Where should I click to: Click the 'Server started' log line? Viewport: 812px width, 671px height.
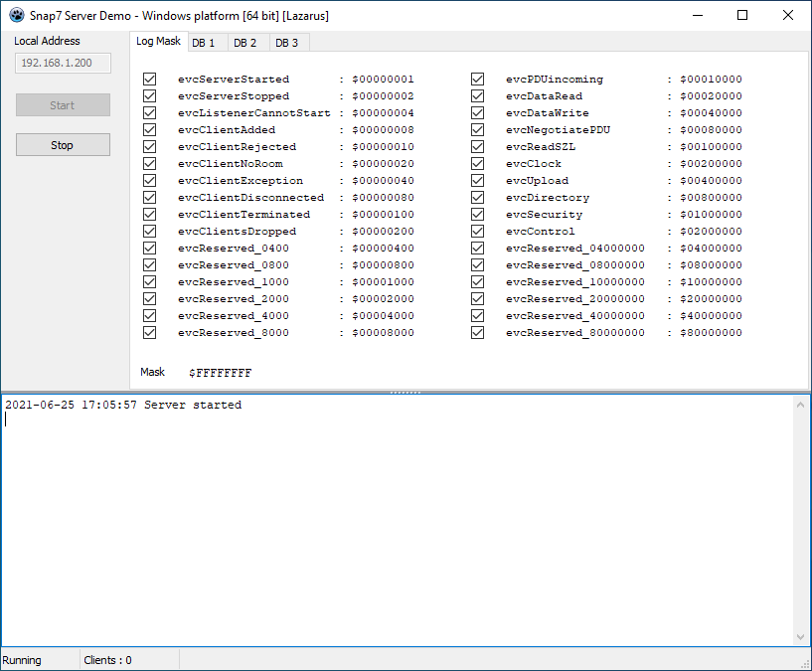point(123,405)
